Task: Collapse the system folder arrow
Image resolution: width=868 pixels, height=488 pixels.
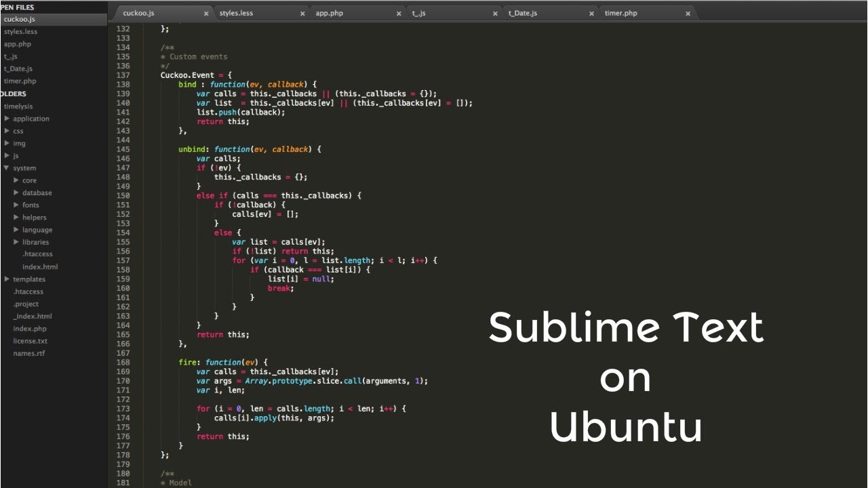Action: [x=7, y=168]
